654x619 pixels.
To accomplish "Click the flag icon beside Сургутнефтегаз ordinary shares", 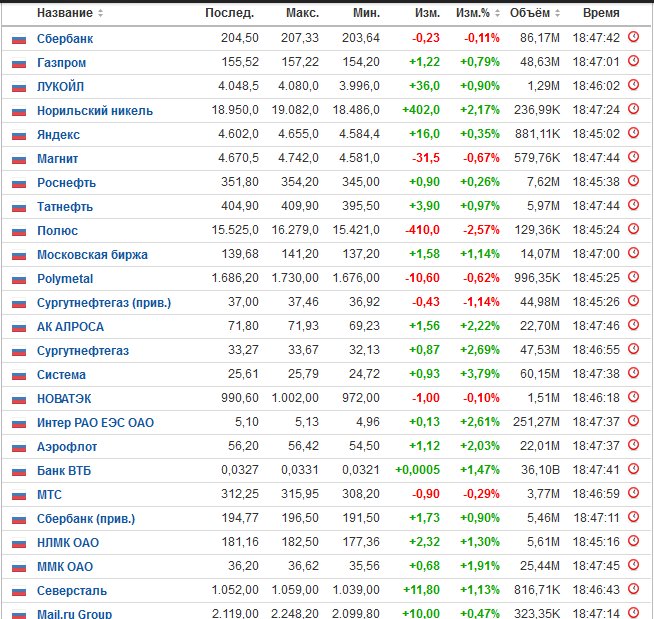I will click(19, 352).
